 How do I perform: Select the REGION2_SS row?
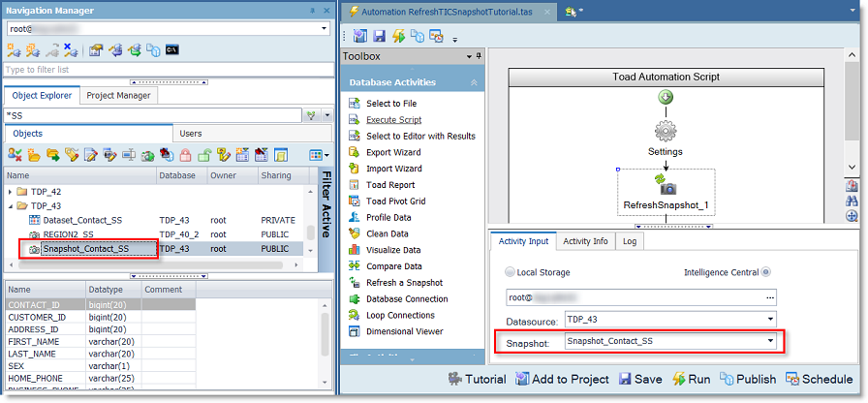point(154,234)
